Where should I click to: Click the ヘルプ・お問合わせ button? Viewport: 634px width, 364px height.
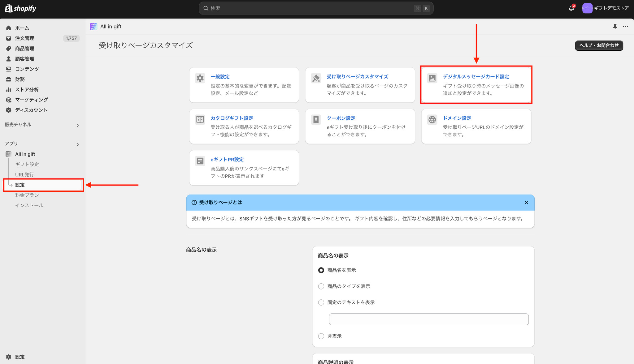[x=599, y=45]
